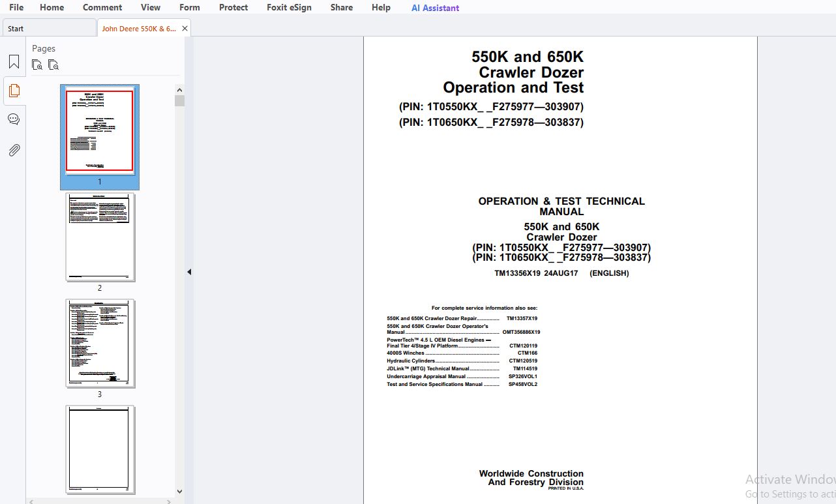836x504 pixels.
Task: Click the 'Pages' panel heading
Action: tap(44, 48)
